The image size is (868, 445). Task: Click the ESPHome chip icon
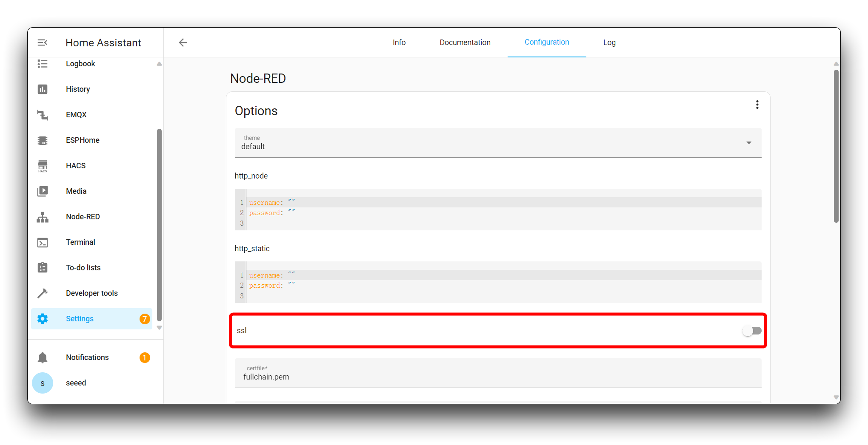pos(43,140)
